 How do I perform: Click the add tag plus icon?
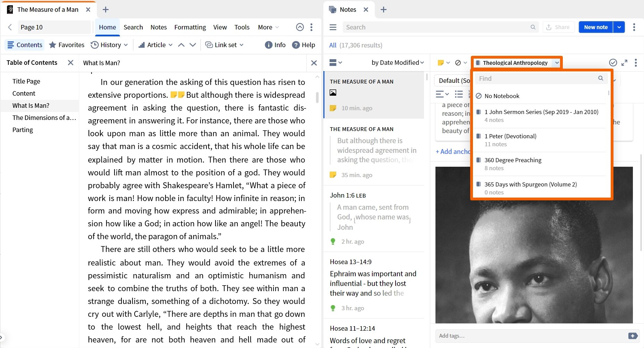pyautogui.click(x=633, y=336)
